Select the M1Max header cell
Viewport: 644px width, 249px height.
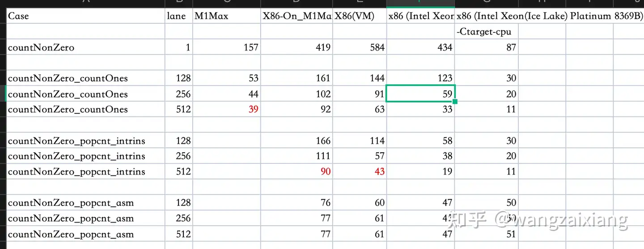[x=227, y=16]
